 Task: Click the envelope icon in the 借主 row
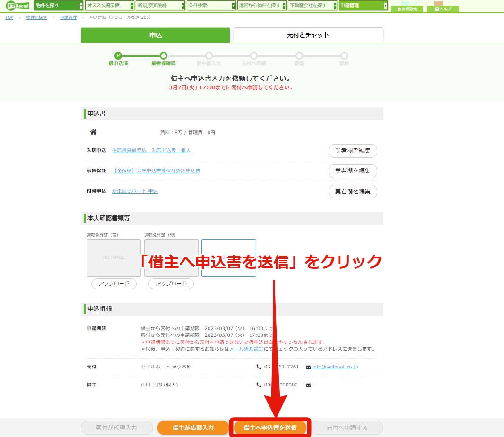308,385
